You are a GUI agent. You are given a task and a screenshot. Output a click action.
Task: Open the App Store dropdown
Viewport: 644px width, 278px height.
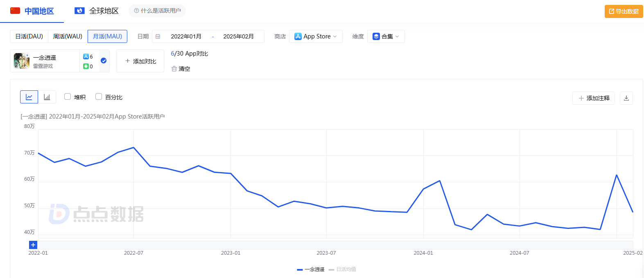[x=316, y=36]
